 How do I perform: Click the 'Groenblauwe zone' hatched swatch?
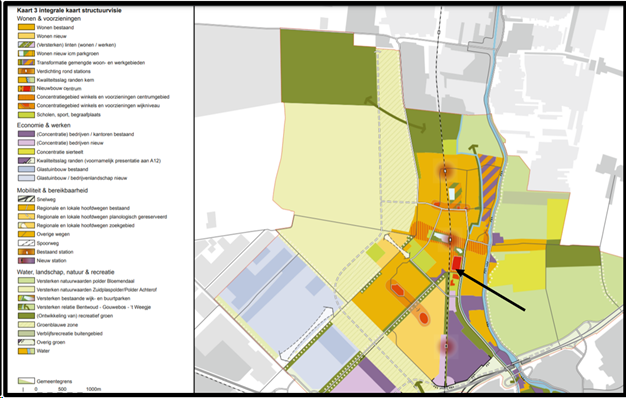click(26, 325)
